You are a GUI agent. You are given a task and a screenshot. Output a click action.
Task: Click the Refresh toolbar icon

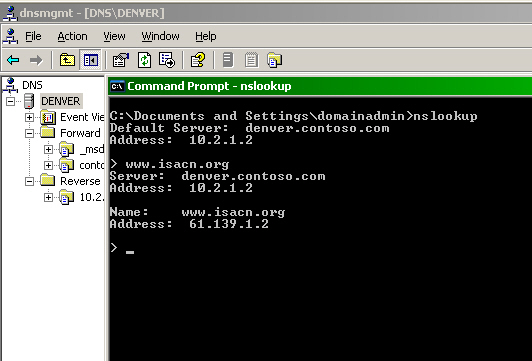tap(145, 60)
